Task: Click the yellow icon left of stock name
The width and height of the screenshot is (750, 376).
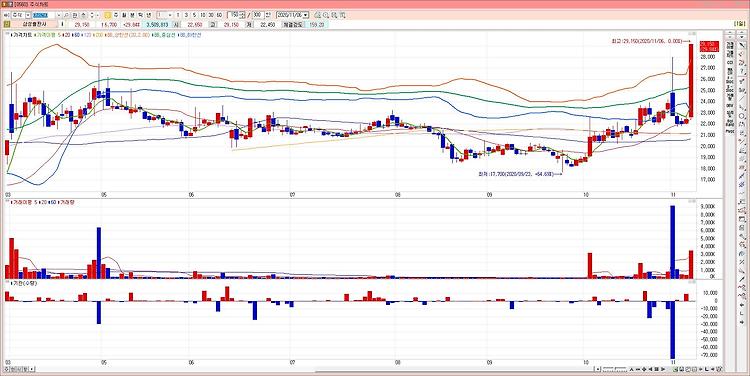Action: [6, 24]
